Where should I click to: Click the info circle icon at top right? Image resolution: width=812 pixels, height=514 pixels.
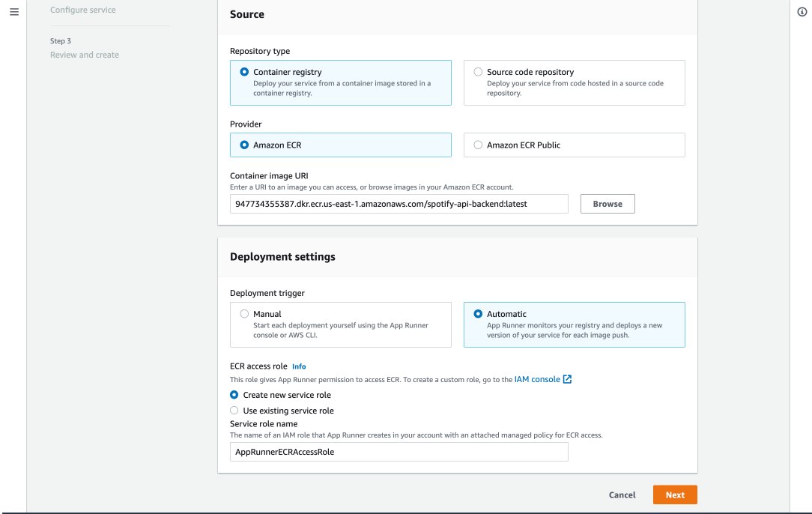coord(802,13)
